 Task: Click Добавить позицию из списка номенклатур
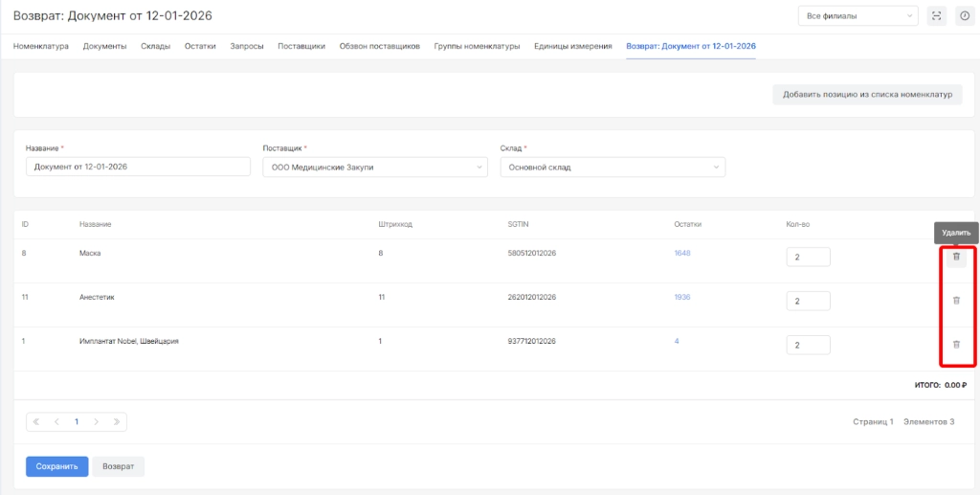[867, 95]
